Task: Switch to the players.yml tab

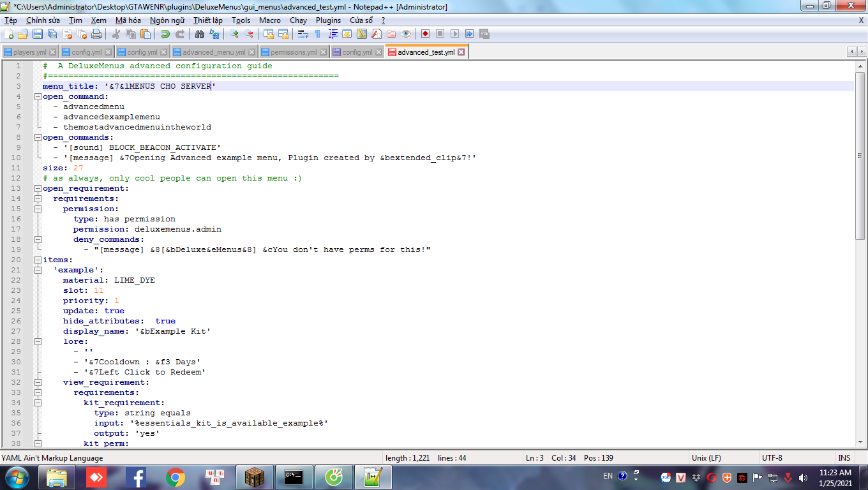Action: 29,52
